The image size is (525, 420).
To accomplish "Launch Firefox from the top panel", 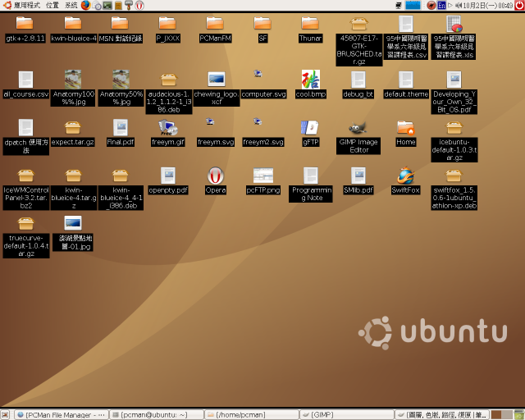I will (x=85, y=6).
